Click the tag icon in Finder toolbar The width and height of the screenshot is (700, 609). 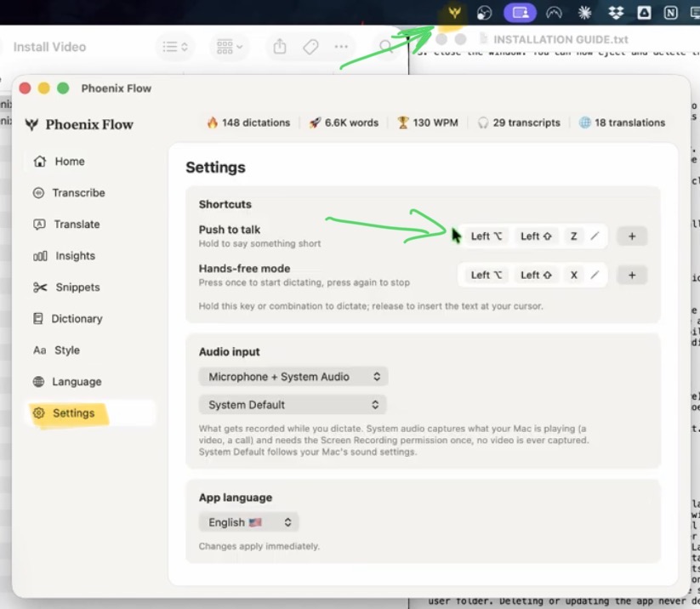click(310, 47)
